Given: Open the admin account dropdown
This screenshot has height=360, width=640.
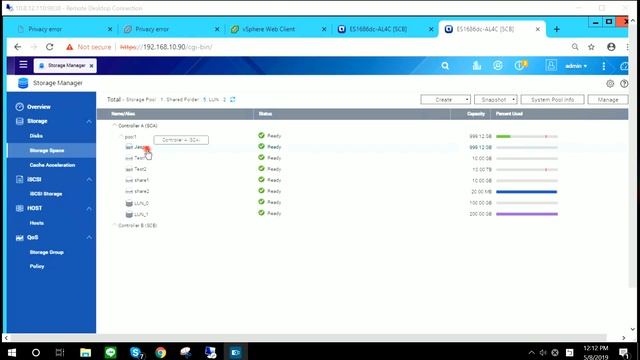Looking at the screenshot, I should click(576, 66).
